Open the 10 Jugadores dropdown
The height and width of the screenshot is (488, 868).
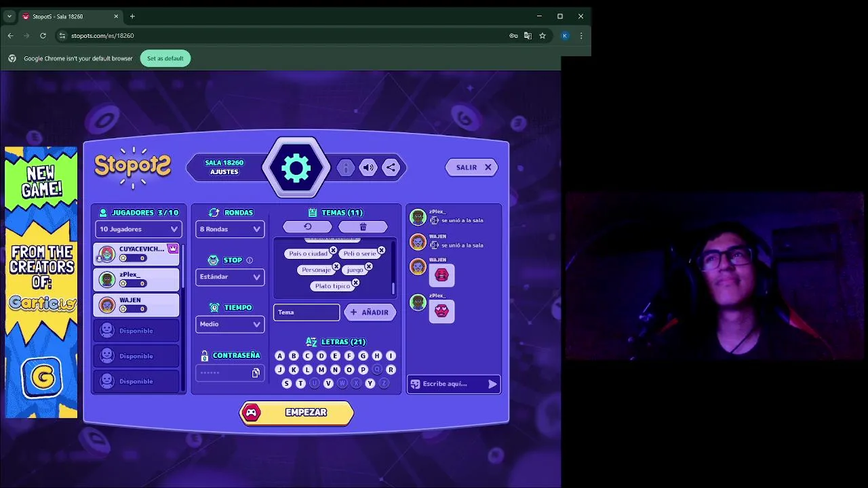138,229
